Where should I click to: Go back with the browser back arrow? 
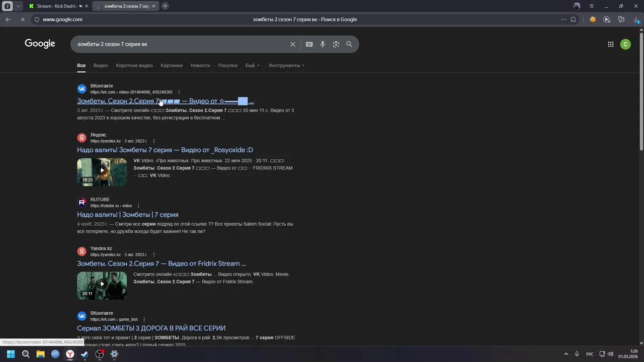click(x=8, y=20)
